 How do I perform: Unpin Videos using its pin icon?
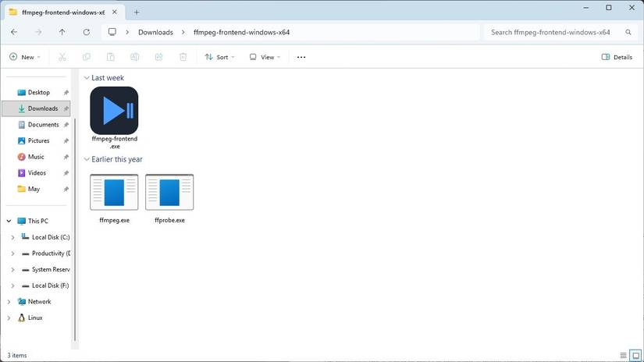(x=66, y=172)
